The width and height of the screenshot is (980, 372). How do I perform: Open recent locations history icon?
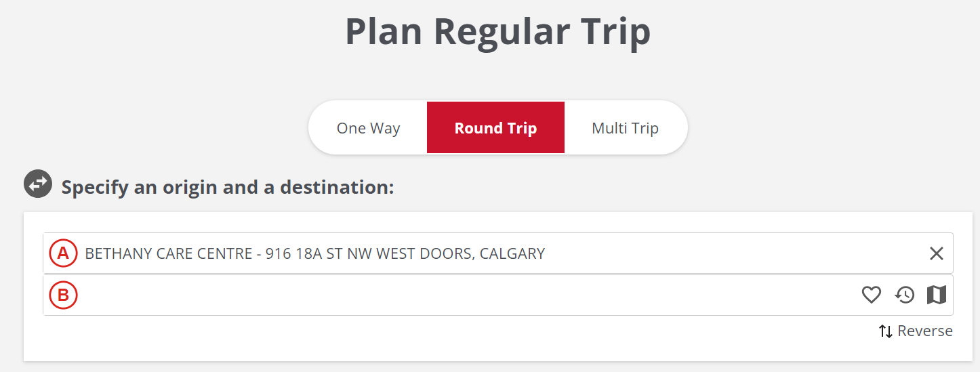click(x=905, y=295)
